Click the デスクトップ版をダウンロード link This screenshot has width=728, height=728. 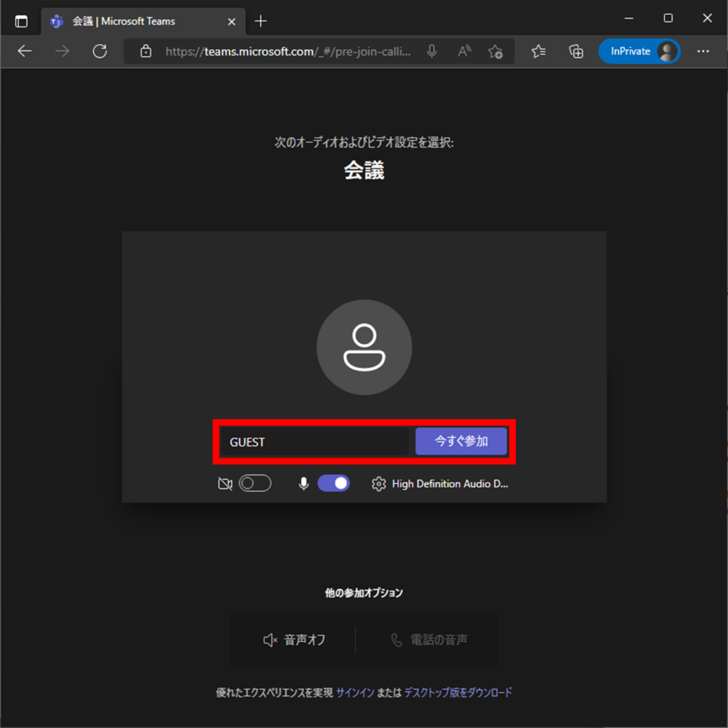point(458,692)
